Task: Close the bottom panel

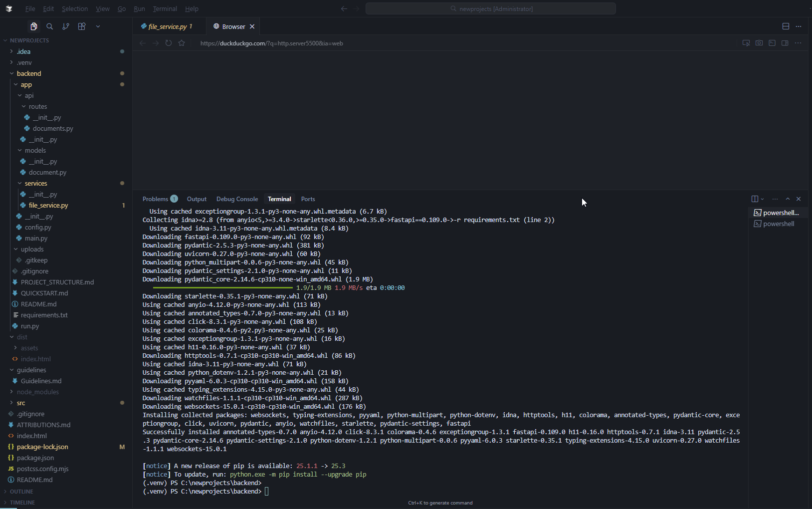Action: pyautogui.click(x=799, y=199)
